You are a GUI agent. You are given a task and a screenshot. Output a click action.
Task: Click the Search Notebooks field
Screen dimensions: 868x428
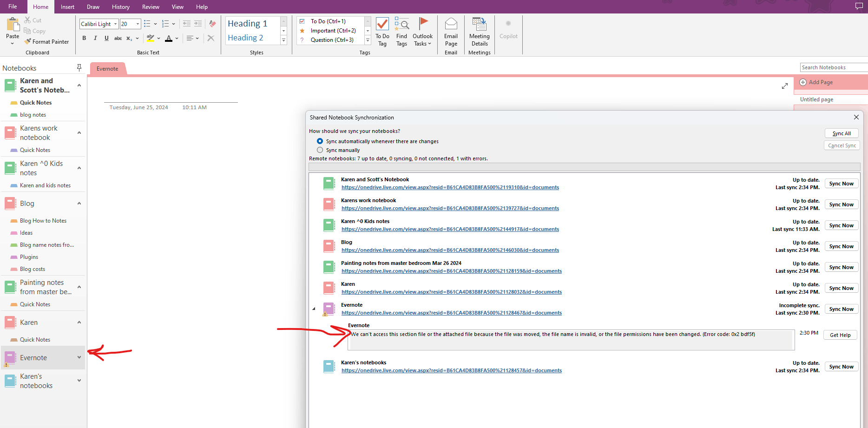834,67
